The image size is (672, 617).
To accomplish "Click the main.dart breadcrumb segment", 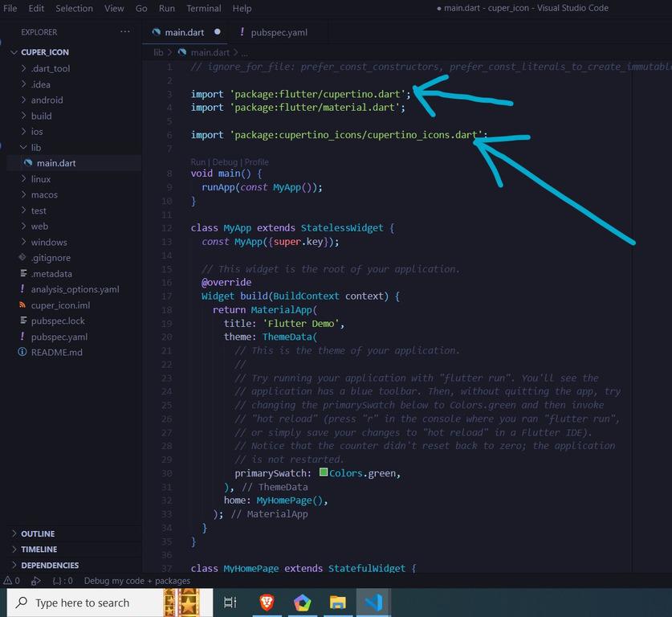I will 210,52.
